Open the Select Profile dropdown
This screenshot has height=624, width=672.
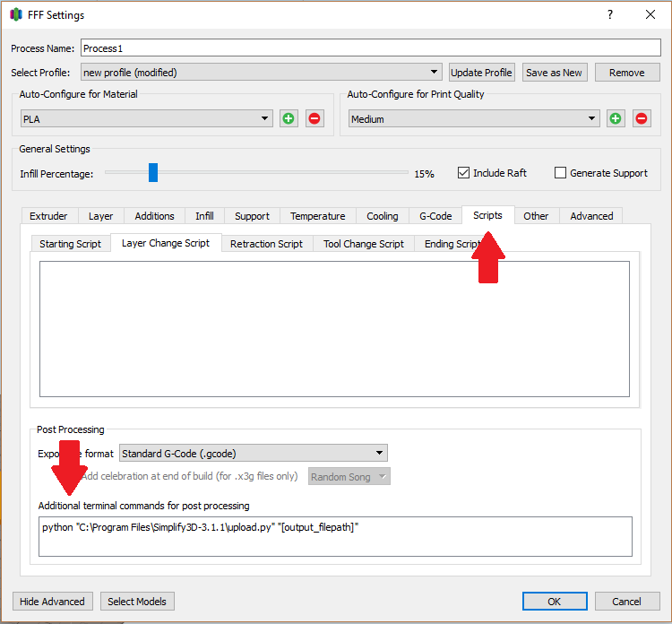(x=261, y=73)
